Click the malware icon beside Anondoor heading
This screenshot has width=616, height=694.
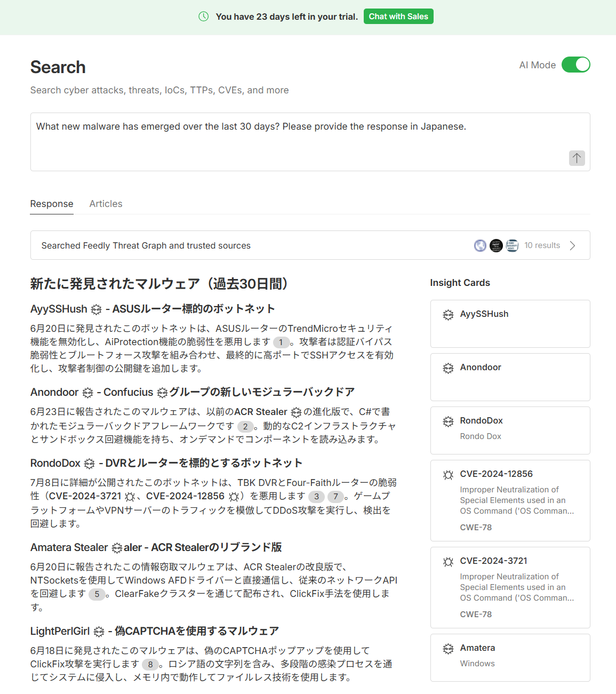[x=87, y=393]
